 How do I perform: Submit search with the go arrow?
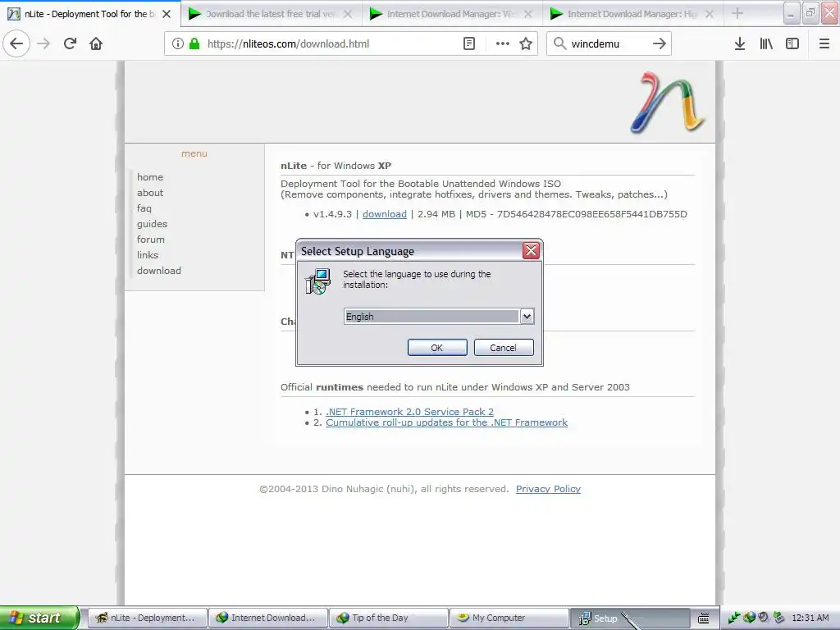[x=660, y=43]
